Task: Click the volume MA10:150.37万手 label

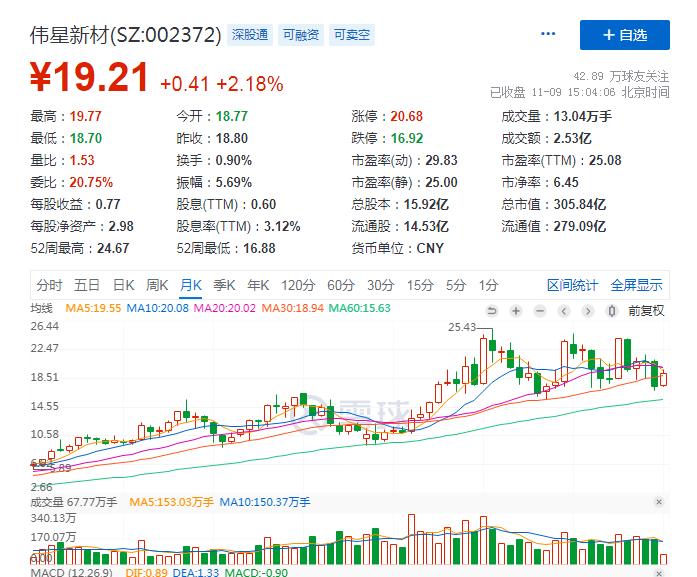Action: point(265,502)
